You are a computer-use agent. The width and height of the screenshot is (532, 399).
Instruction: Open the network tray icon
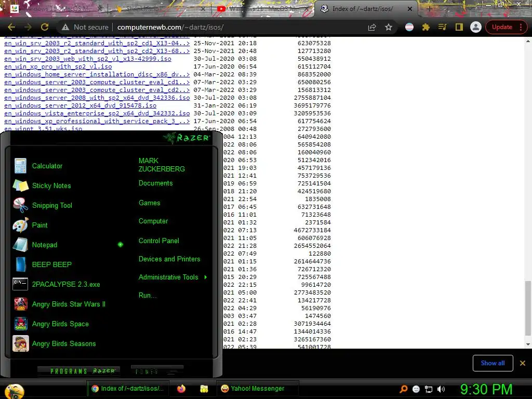click(x=429, y=389)
